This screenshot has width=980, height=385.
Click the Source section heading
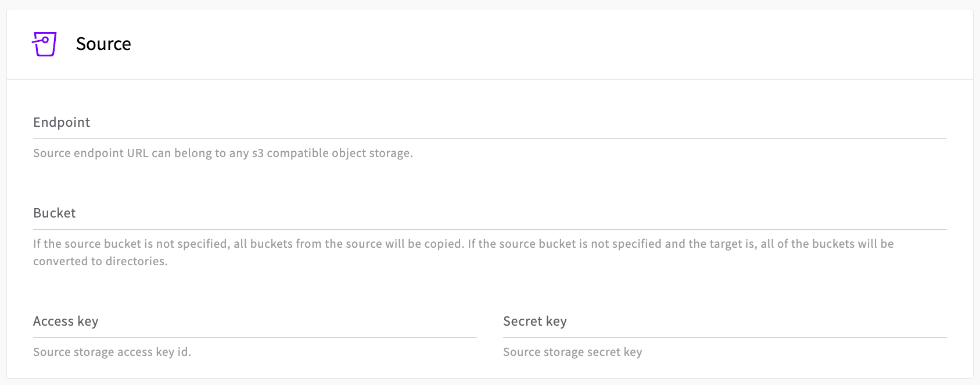103,44
